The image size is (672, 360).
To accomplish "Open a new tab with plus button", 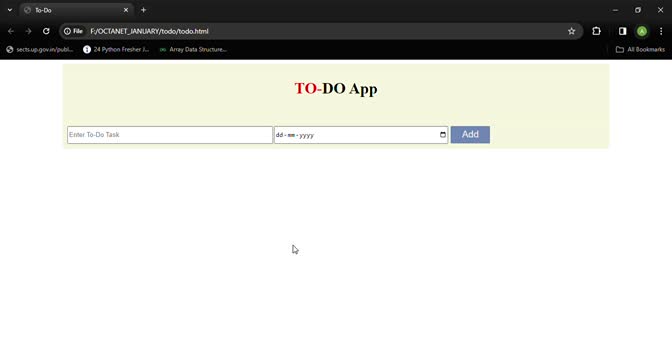I will [x=144, y=10].
